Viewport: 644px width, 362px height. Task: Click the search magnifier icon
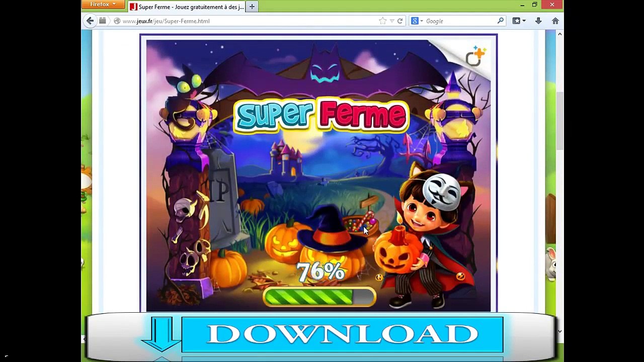pos(501,21)
